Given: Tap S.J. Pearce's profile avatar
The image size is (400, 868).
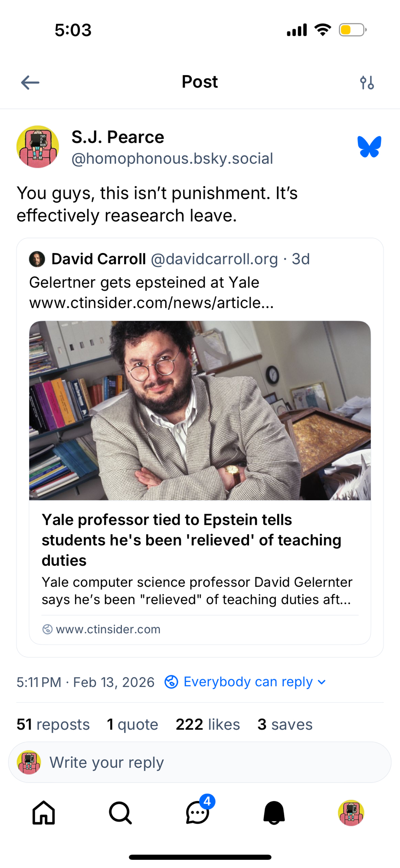Looking at the screenshot, I should click(38, 147).
